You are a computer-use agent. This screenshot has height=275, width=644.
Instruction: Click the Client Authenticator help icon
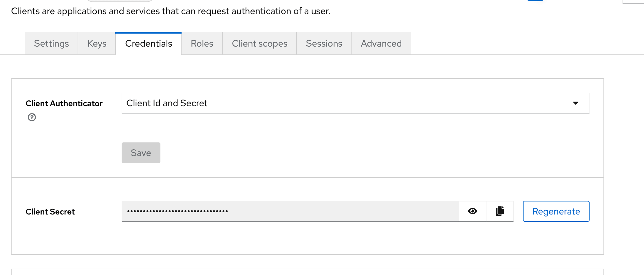32,117
